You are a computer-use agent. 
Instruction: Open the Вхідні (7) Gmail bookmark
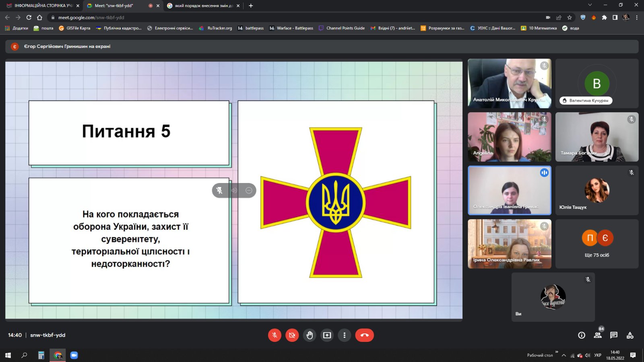pyautogui.click(x=393, y=28)
